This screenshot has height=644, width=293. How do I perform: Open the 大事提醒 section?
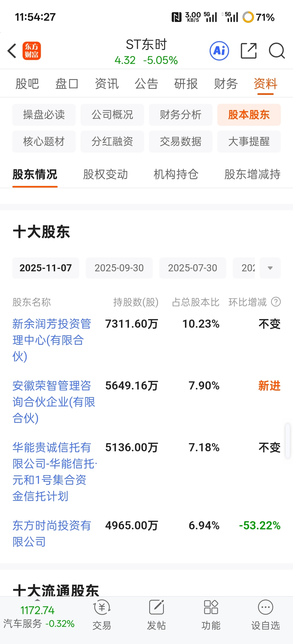(x=249, y=141)
